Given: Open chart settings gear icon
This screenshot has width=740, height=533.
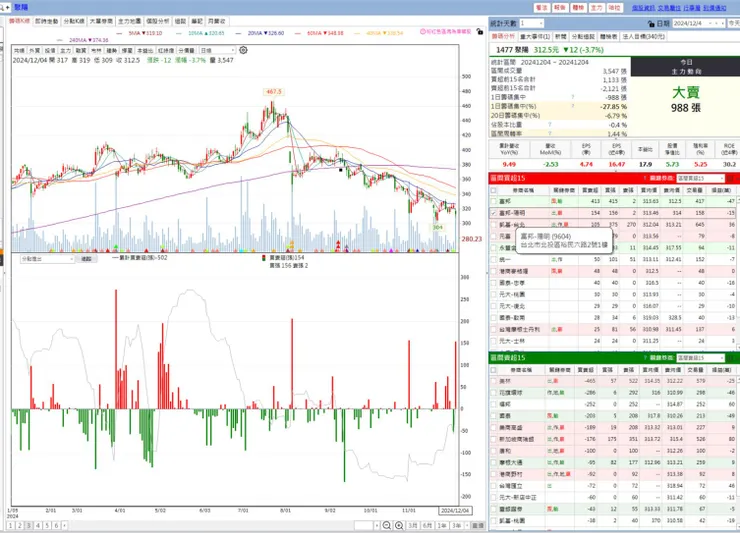Looking at the screenshot, I should click(244, 50).
